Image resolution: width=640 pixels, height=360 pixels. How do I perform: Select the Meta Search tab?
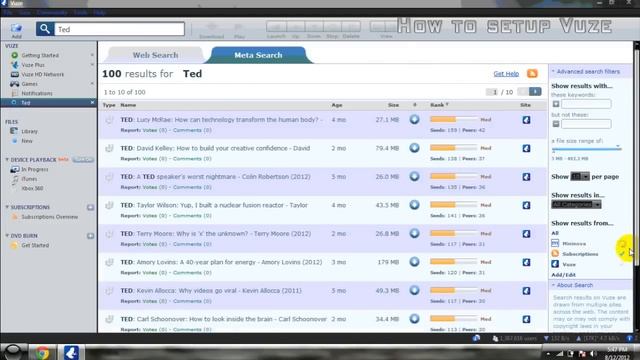tap(258, 55)
